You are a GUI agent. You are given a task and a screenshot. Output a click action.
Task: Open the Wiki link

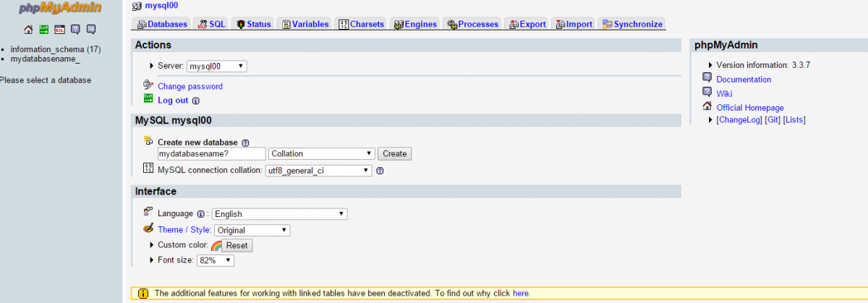pos(724,93)
